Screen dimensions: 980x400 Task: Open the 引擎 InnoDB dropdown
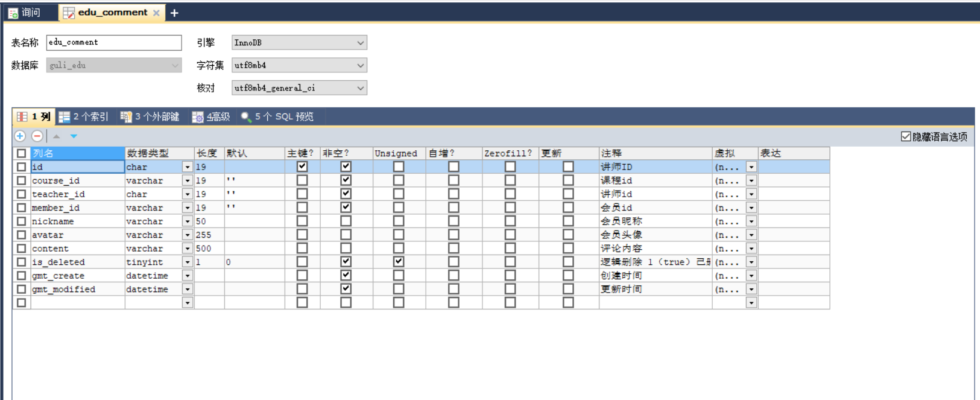pyautogui.click(x=299, y=43)
